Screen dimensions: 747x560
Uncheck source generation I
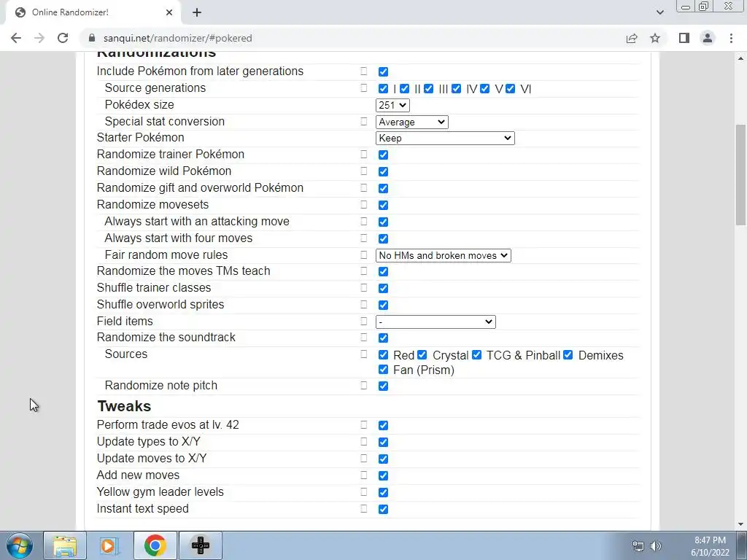(x=383, y=88)
